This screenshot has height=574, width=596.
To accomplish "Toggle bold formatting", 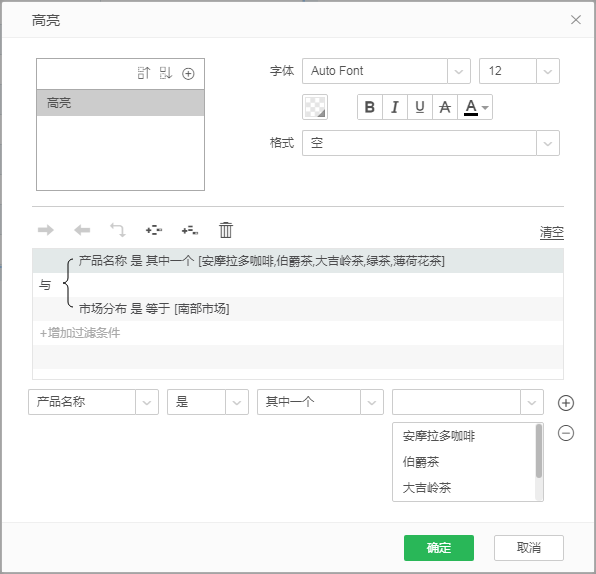I will 370,107.
